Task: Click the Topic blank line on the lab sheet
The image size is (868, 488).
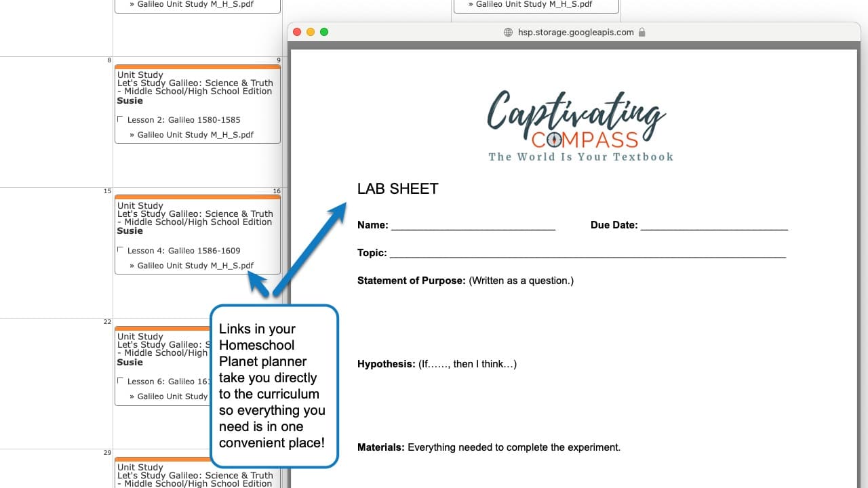Action: point(587,253)
